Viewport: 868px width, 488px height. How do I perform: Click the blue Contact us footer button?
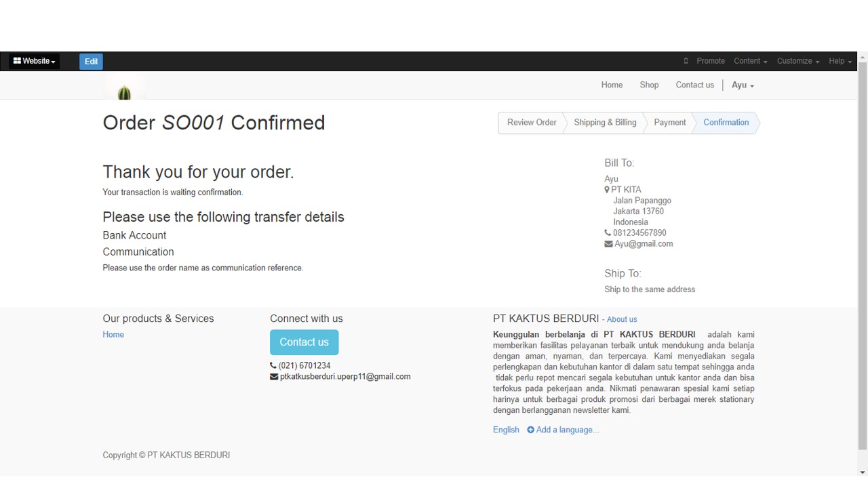(x=304, y=342)
